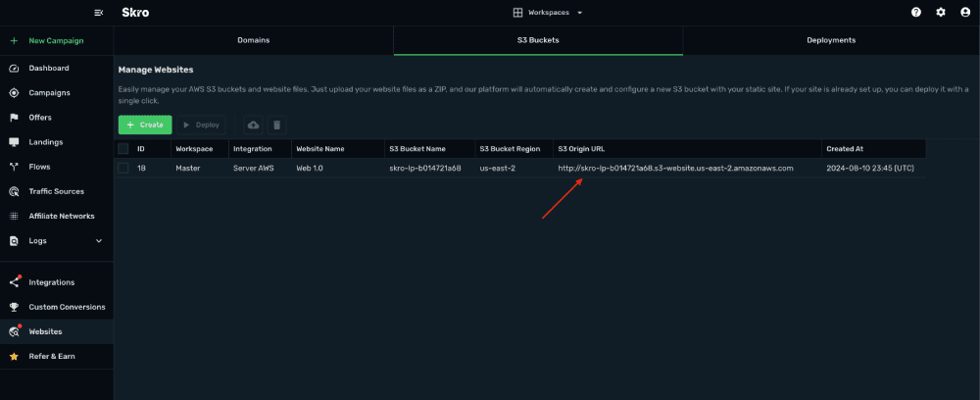Open Traffic Sources in the sidebar

56,191
